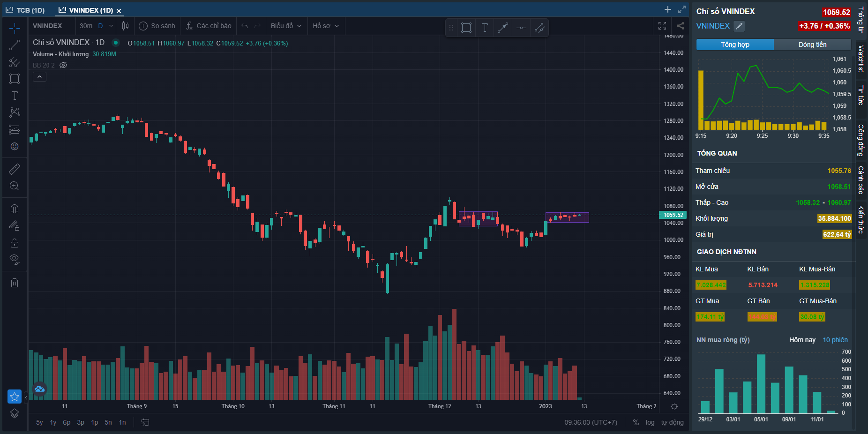868x434 pixels.
Task: Switch to the TCB (1D) tab
Action: (26, 10)
